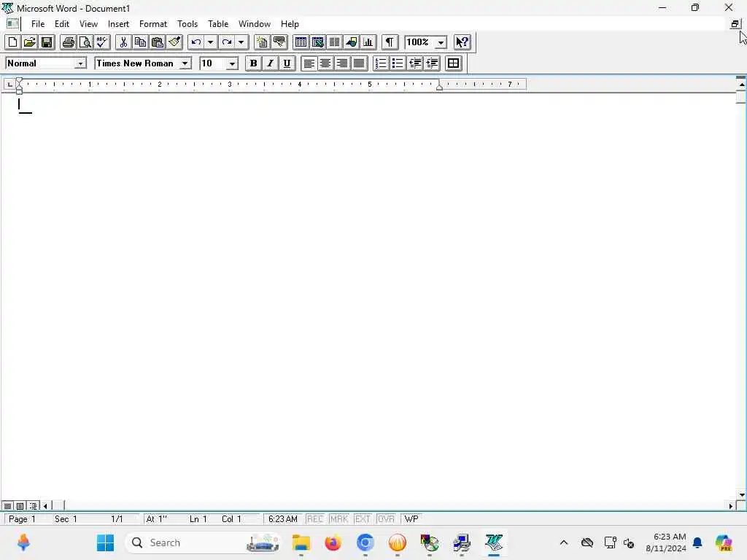Align text left

click(x=309, y=63)
